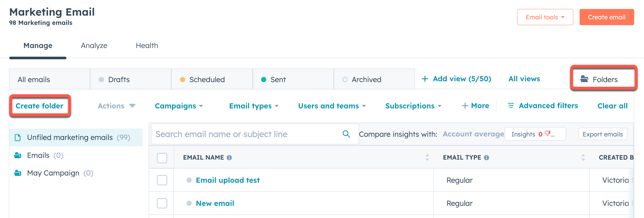
Task: Open the Email tools dropdown
Action: click(545, 17)
